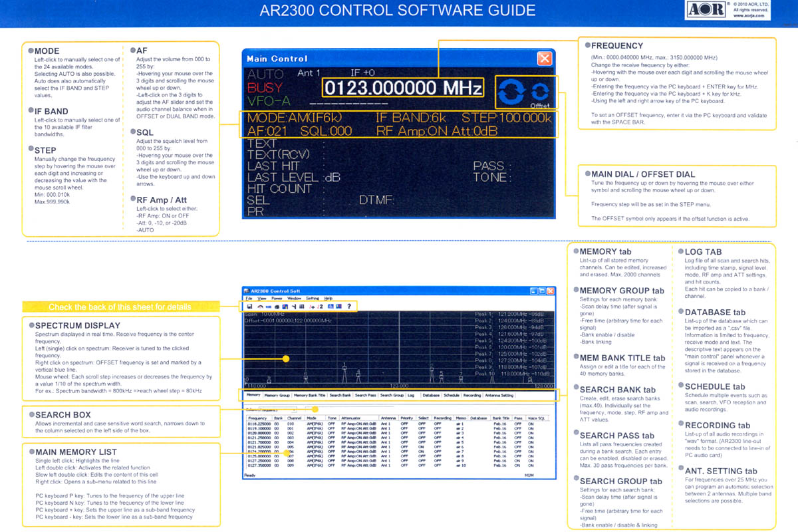This screenshot has width=798, height=532.
Task: Click the small Offset dial icon
Action: coord(539,92)
